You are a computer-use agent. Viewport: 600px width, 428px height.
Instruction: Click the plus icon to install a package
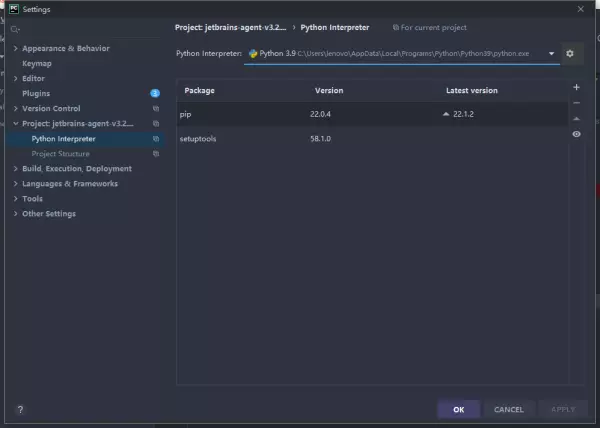coord(576,87)
